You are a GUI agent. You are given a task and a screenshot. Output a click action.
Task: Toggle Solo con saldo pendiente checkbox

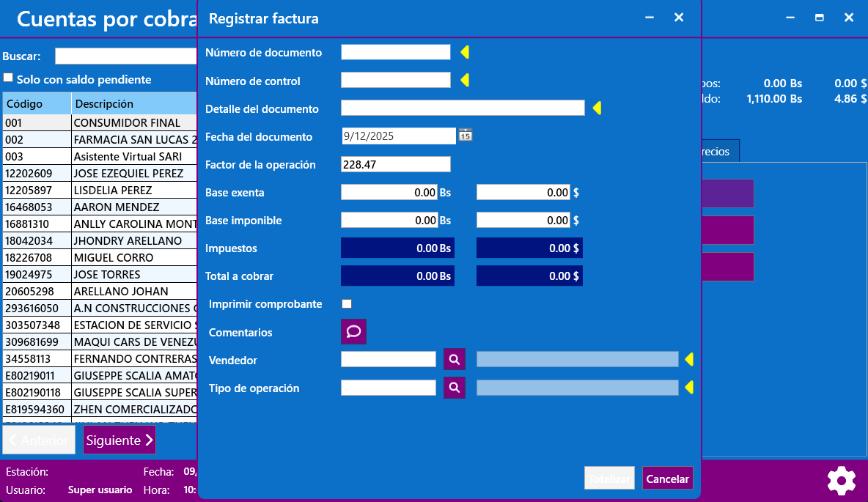pyautogui.click(x=8, y=78)
